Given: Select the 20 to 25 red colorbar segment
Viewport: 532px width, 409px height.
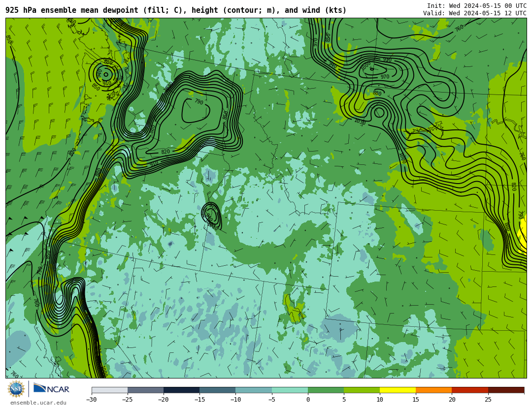Looking at the screenshot, I should pyautogui.click(x=470, y=390).
